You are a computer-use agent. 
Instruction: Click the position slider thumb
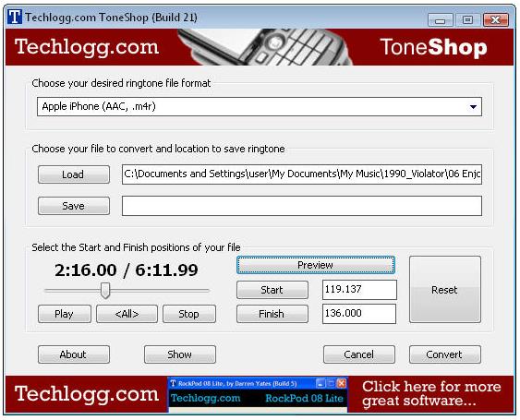(x=105, y=291)
